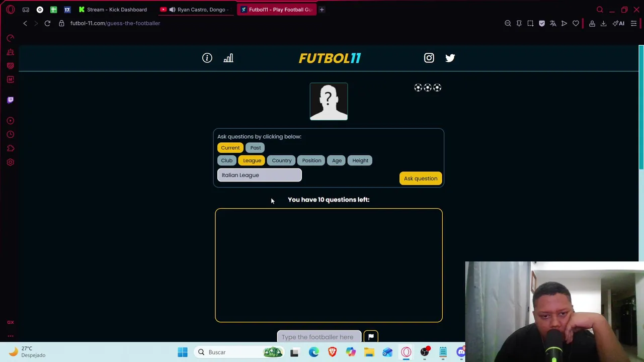The height and width of the screenshot is (362, 644).
Task: Select the Past filter
Action: coord(256,148)
